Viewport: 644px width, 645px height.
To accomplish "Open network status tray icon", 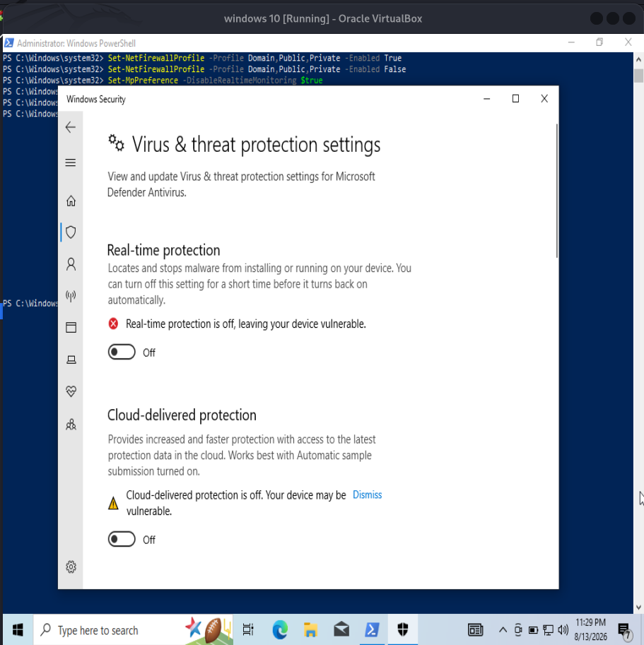I will coord(548,629).
